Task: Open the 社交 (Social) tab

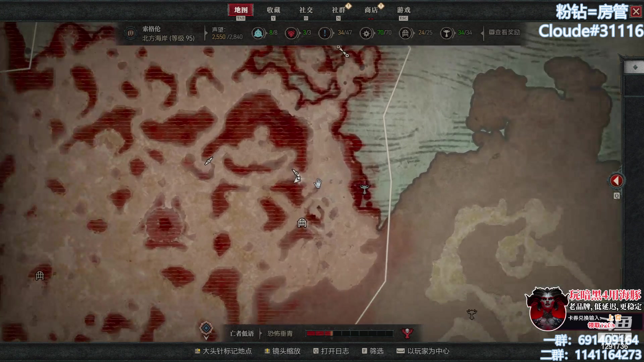Action: (306, 10)
